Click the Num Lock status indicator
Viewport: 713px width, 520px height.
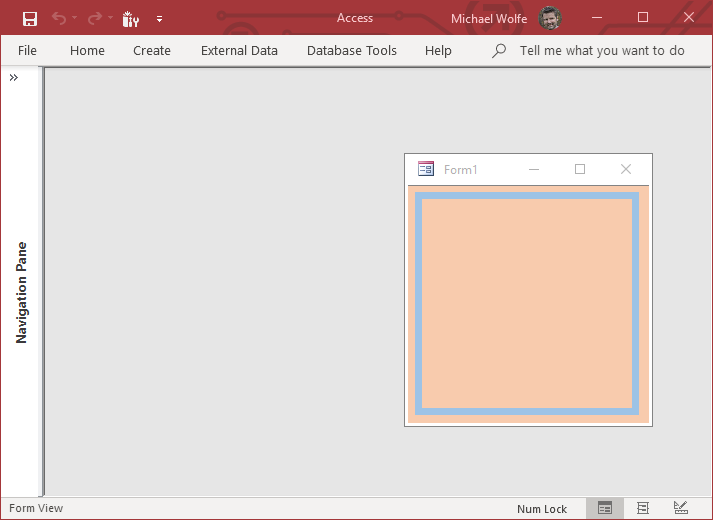[542, 509]
